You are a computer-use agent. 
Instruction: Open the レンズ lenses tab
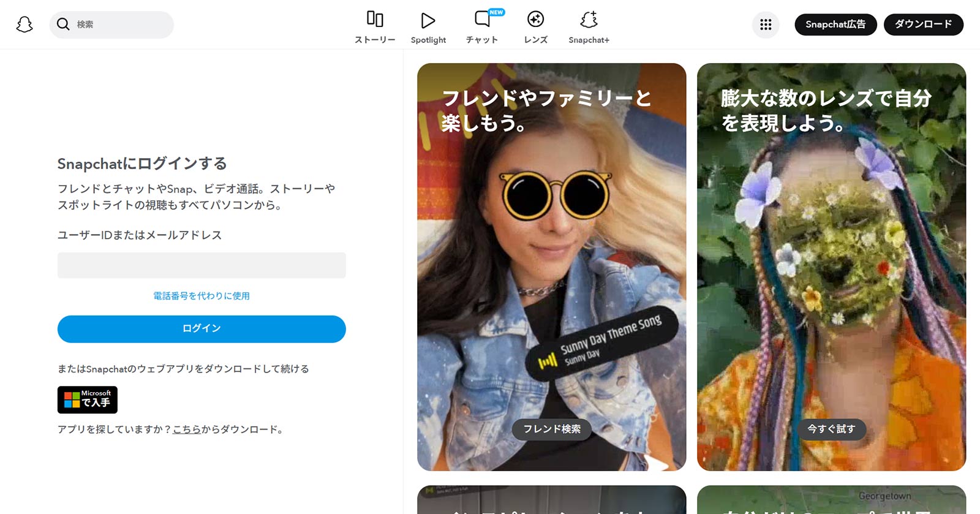(535, 28)
